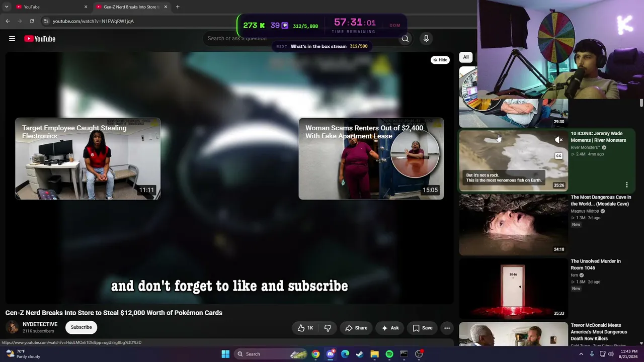
Task: Start voice search with the microphone icon
Action: click(426, 39)
